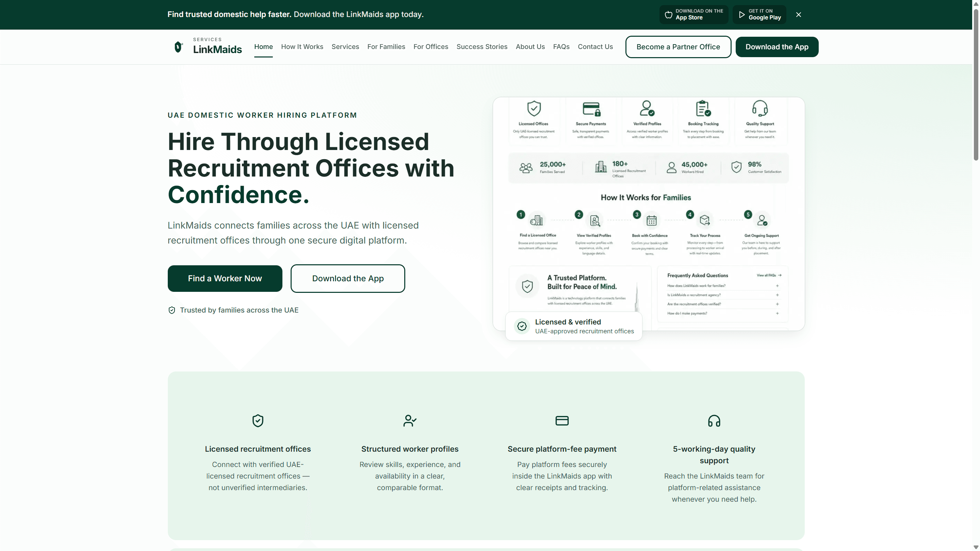Click the Customer Satisfaction shield icon

[736, 167]
